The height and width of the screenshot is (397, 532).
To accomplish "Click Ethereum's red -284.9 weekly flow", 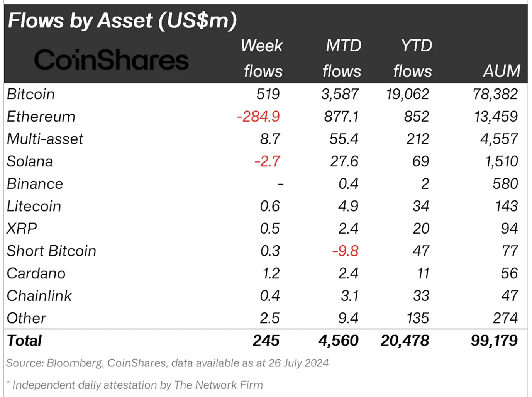I will [x=258, y=117].
